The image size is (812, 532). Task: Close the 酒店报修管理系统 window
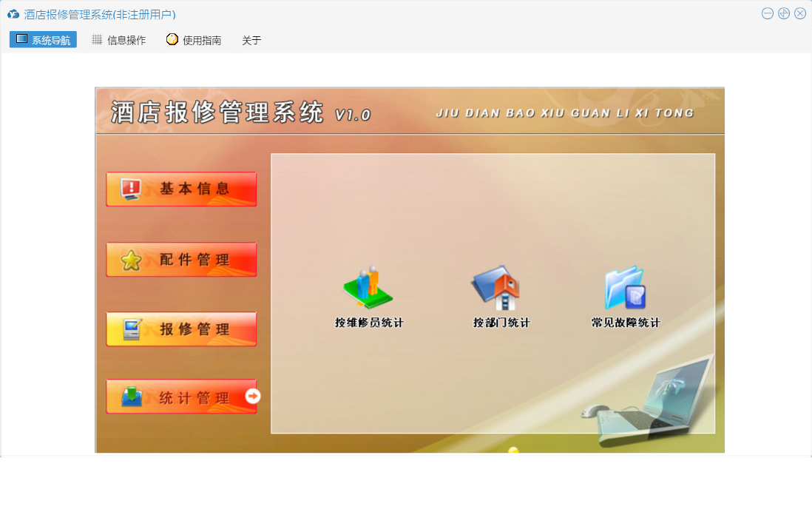pyautogui.click(x=800, y=13)
